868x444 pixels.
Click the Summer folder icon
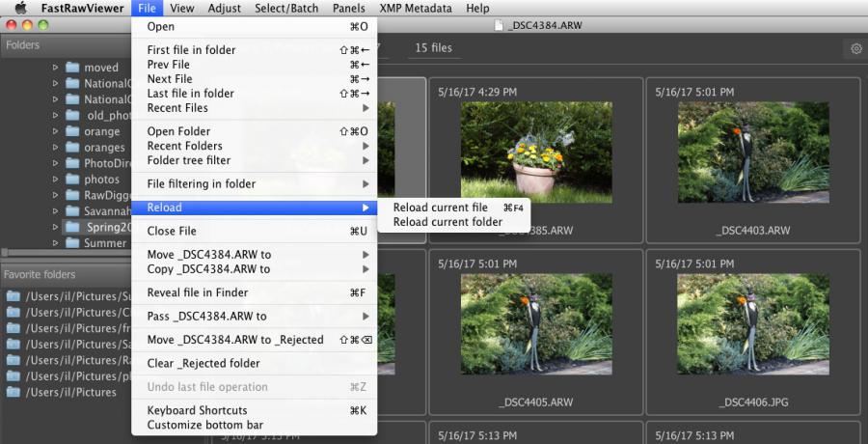pyautogui.click(x=72, y=243)
